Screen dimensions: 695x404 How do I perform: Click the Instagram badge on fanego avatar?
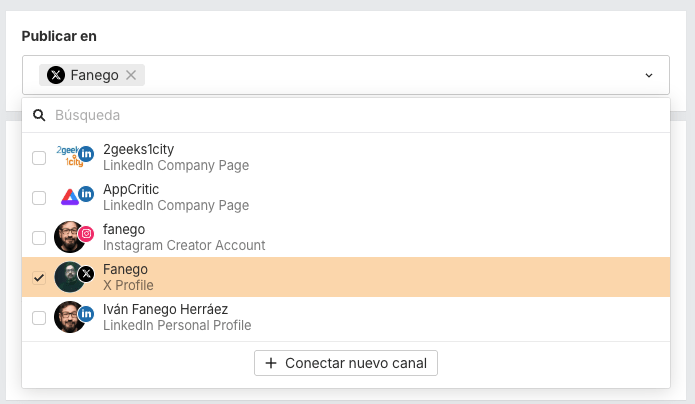(x=86, y=234)
